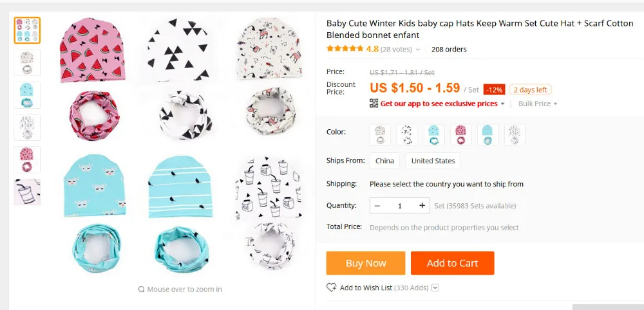The height and width of the screenshot is (310, 644).
Task: Choose the first white floral color option
Action: point(380,135)
